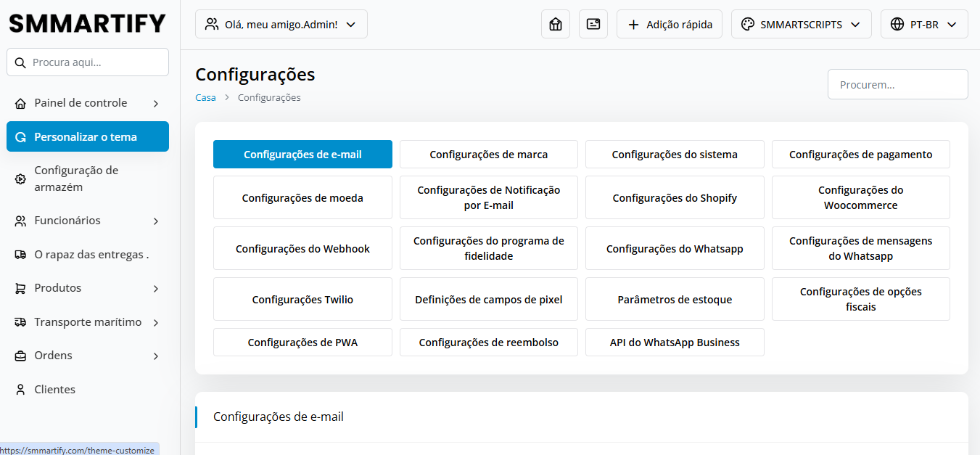Select the Configurações de marca tab
The height and width of the screenshot is (455, 980).
coord(488,155)
